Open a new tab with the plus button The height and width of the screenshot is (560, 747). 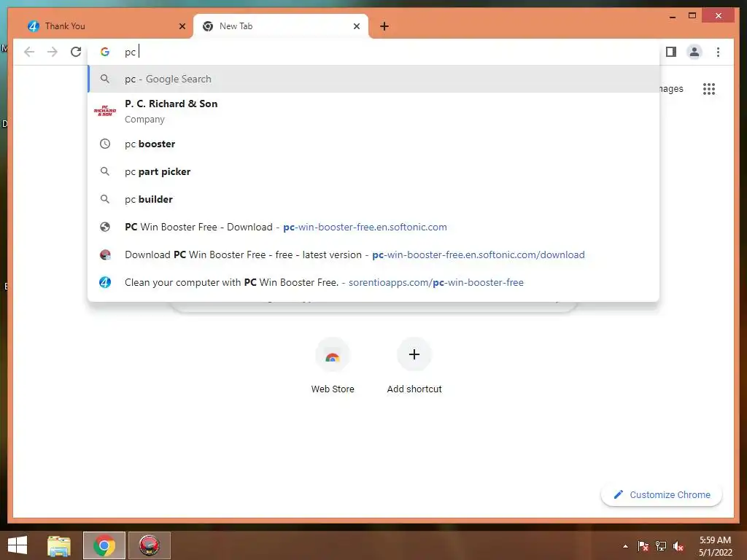point(384,26)
